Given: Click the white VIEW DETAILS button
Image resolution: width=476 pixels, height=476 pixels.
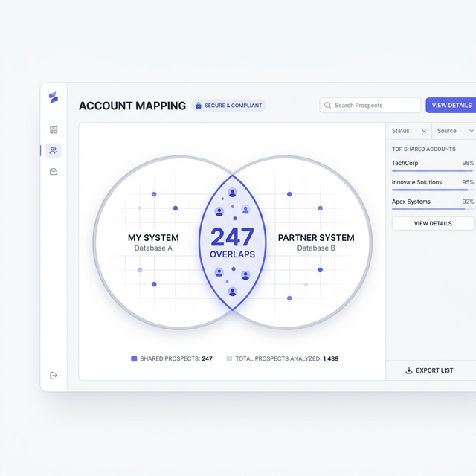Looking at the screenshot, I should tap(433, 223).
